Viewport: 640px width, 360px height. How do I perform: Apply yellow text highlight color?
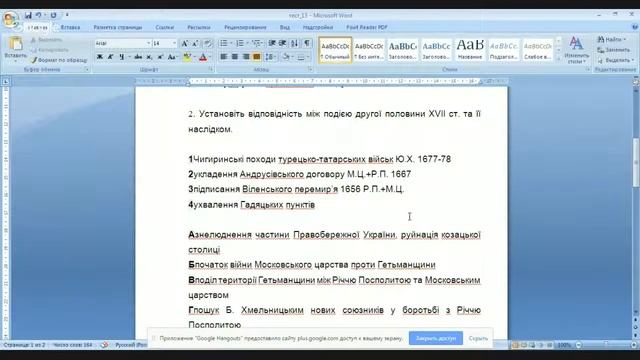point(187,57)
